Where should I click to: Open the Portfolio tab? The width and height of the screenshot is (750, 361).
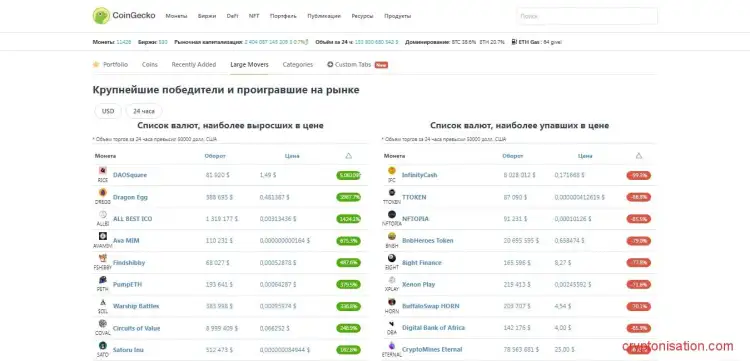pyautogui.click(x=115, y=65)
